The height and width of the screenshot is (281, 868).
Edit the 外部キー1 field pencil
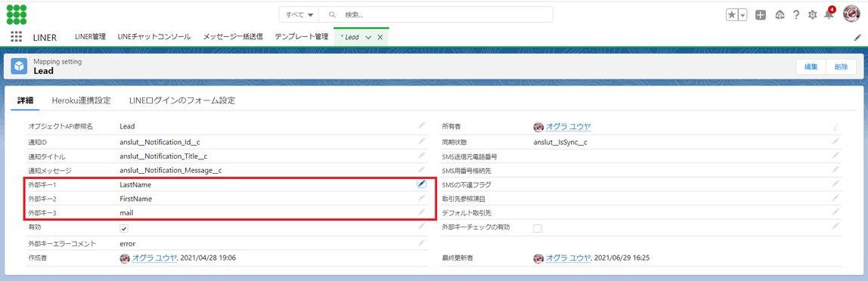(422, 184)
